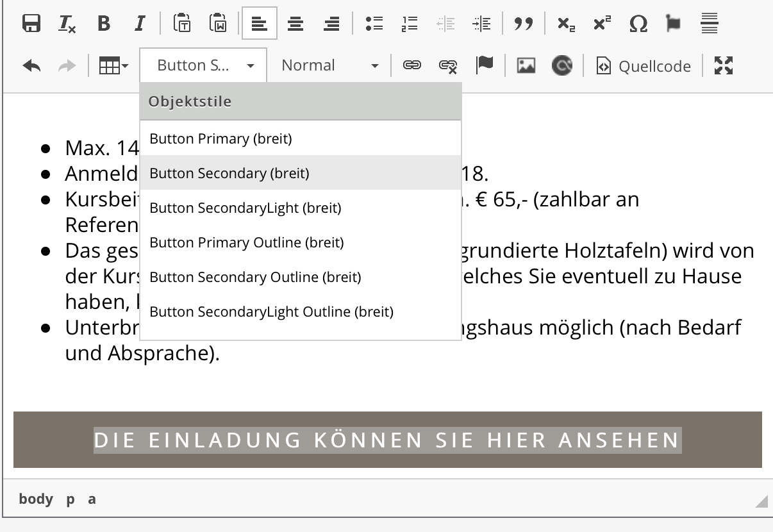Click the Unlink icon

point(447,65)
